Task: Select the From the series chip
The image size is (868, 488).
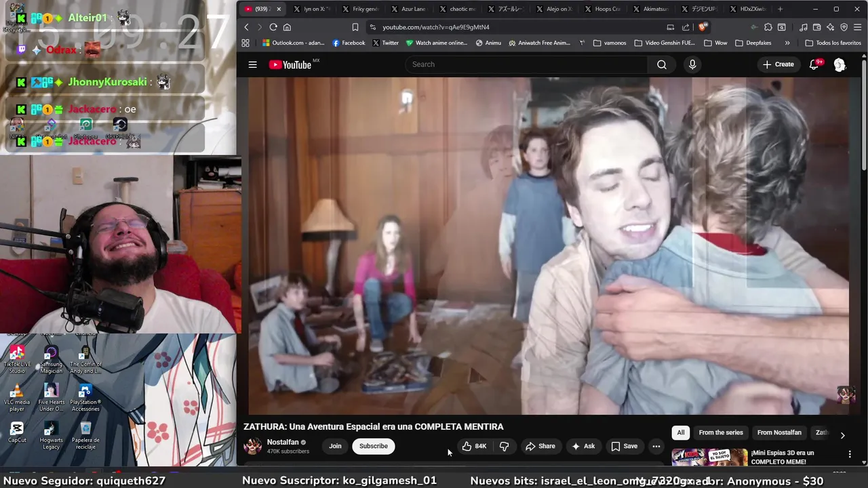Action: (721, 432)
